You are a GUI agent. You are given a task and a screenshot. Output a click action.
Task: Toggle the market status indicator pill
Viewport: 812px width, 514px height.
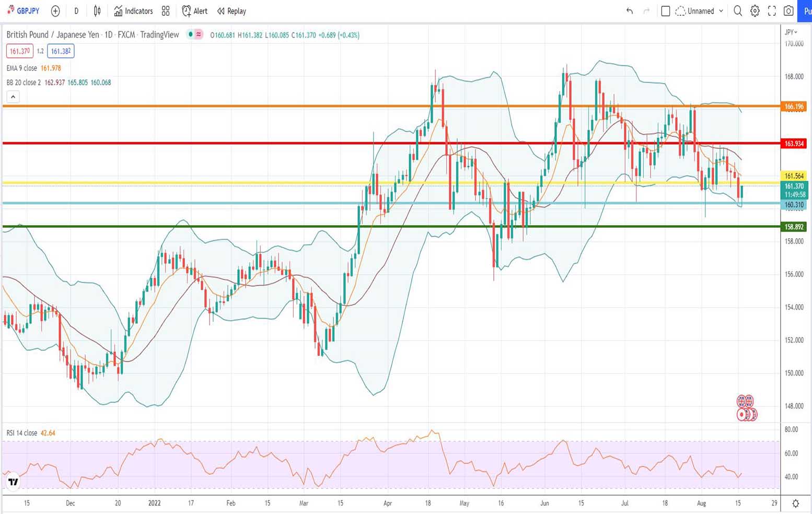pos(195,34)
